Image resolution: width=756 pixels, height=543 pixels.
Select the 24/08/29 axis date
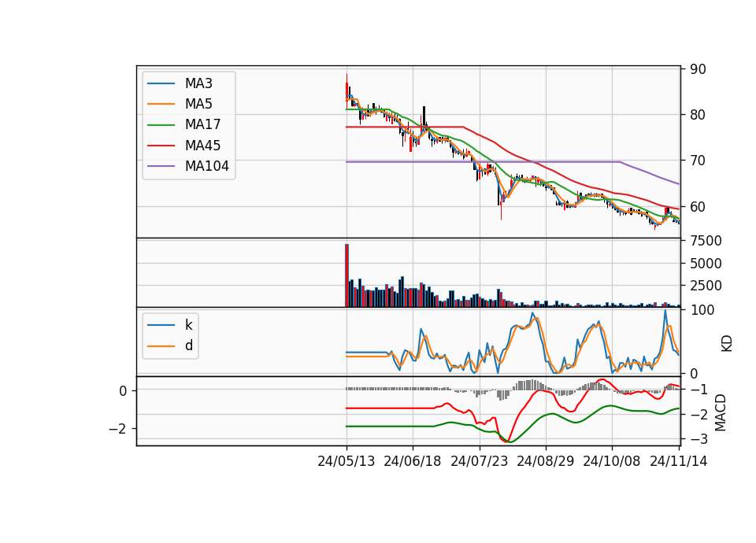tap(545, 462)
